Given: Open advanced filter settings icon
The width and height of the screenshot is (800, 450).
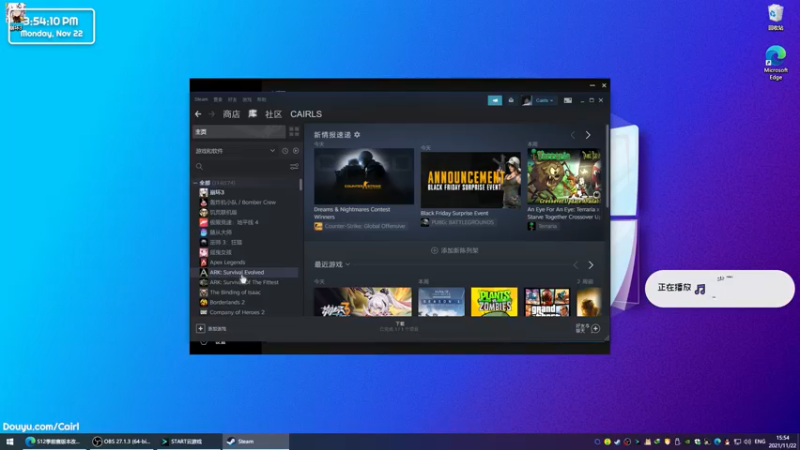Looking at the screenshot, I should click(294, 166).
